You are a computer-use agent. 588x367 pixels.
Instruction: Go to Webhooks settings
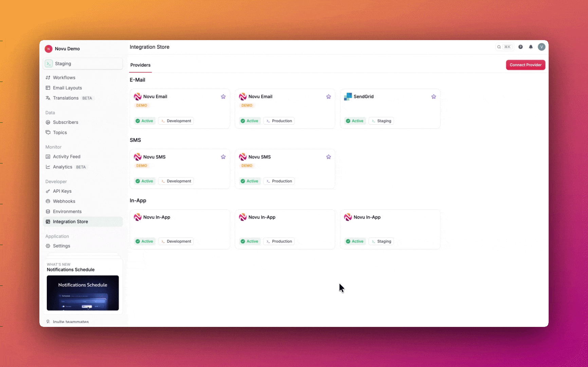point(64,201)
